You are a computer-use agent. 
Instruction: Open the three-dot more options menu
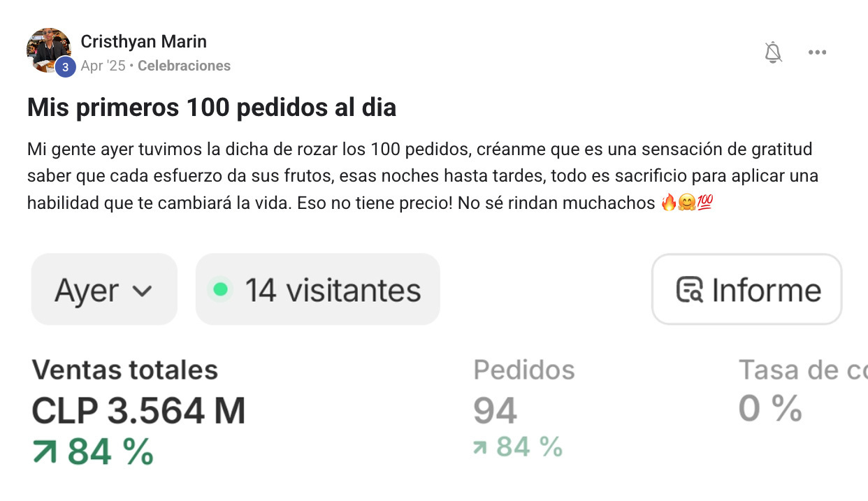click(817, 52)
